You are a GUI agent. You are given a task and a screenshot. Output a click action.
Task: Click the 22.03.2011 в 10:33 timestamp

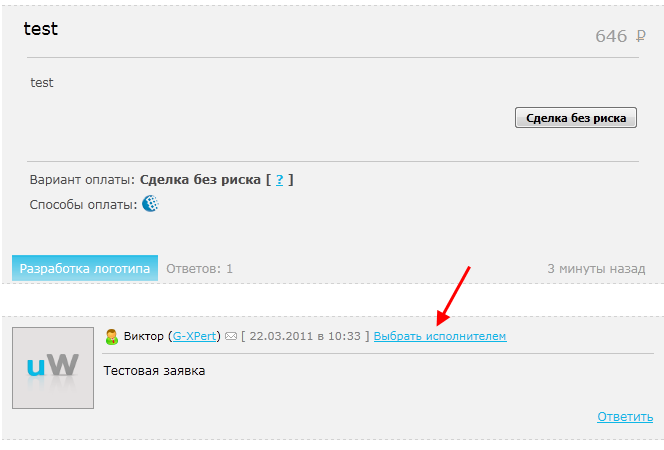coord(304,337)
